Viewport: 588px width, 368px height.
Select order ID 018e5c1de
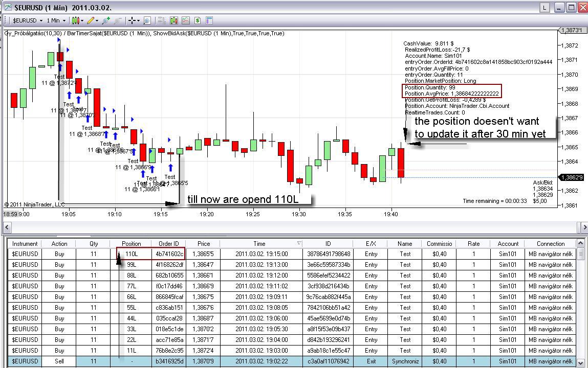pyautogui.click(x=169, y=329)
